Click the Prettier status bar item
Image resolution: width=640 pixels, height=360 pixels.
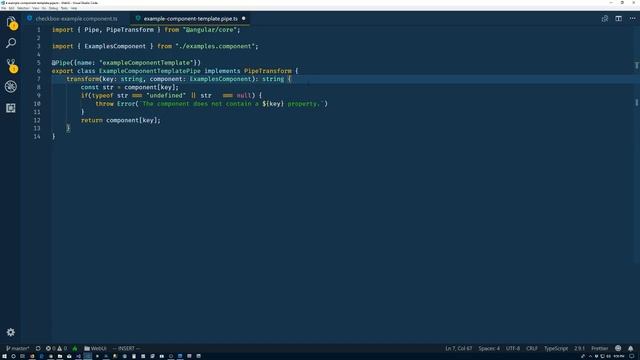600,349
